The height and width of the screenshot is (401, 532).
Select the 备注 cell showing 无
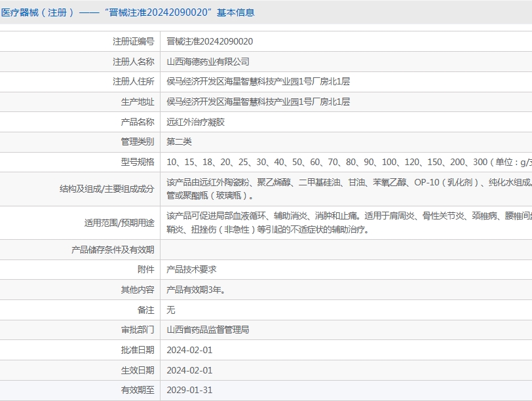click(170, 310)
